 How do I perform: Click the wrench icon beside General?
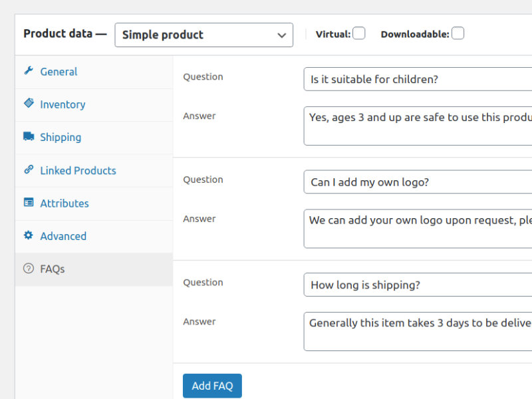[29, 70]
